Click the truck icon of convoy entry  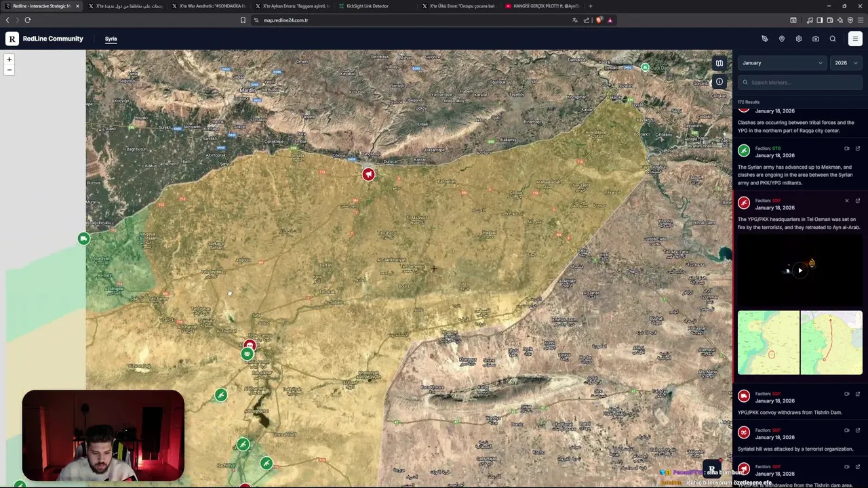(x=744, y=396)
